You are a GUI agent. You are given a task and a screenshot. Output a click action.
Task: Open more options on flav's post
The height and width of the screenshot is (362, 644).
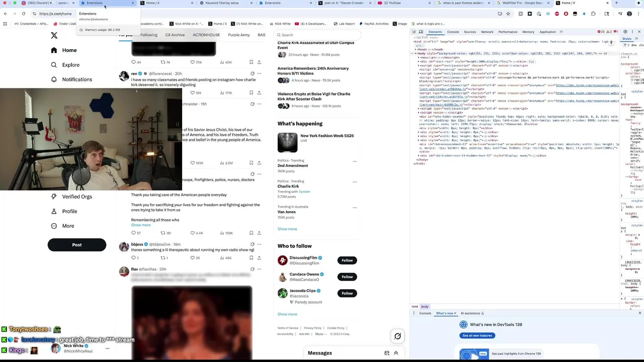(259, 269)
